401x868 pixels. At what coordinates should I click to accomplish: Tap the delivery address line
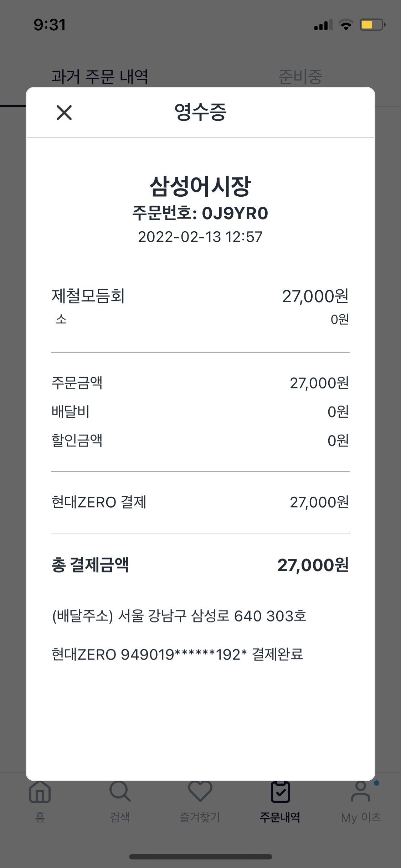point(179,616)
